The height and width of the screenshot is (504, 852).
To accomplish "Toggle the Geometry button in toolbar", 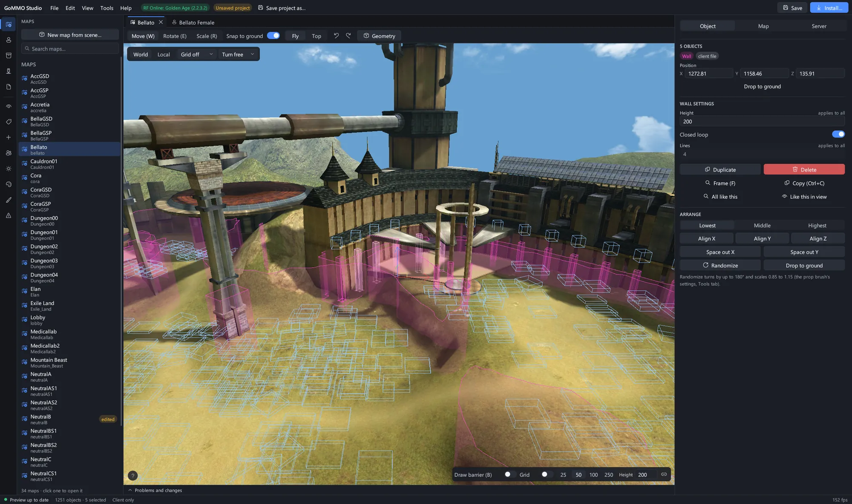I will click(x=379, y=36).
